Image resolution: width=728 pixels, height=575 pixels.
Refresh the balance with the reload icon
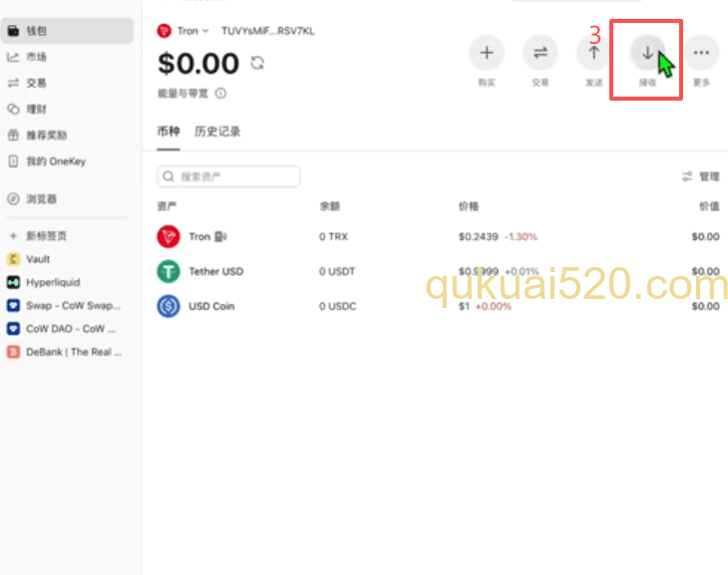coord(257,63)
